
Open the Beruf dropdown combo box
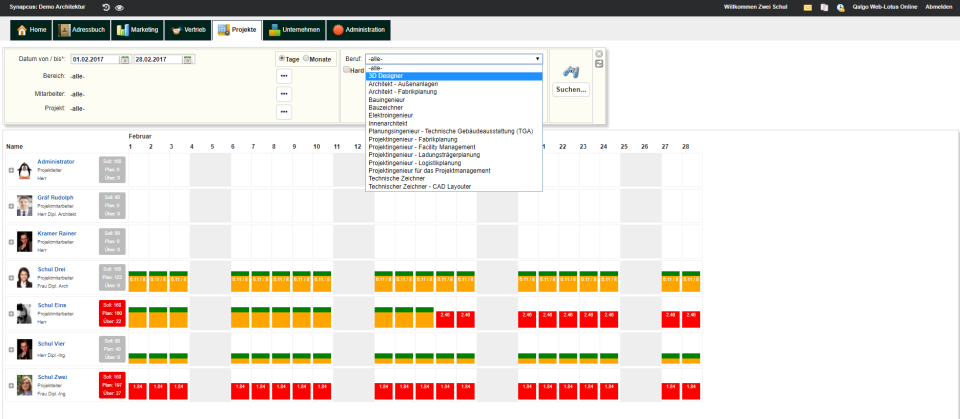click(x=454, y=59)
